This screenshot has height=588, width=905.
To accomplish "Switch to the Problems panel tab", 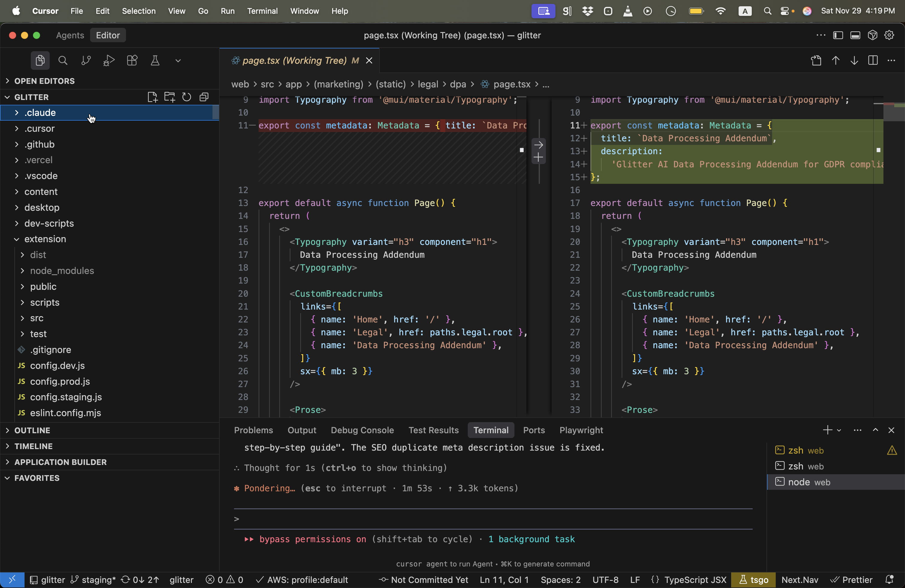I will tap(253, 430).
